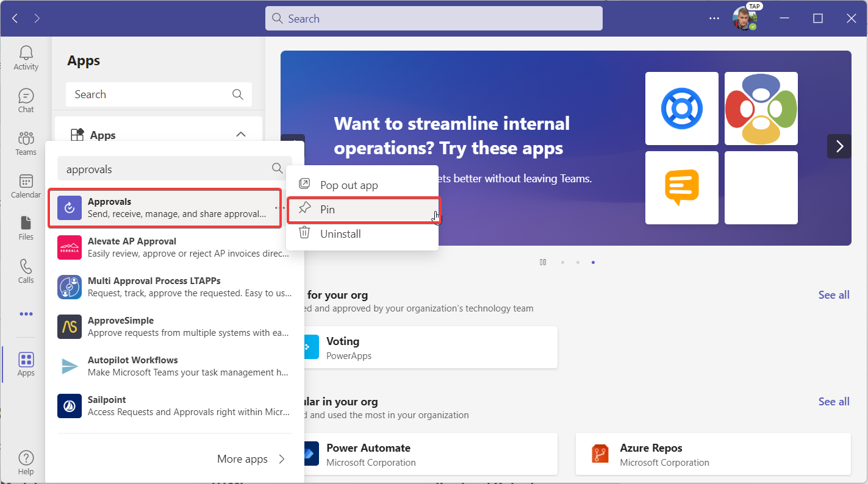Open More apps chevron link
Screen dimensions: 868x484
click(x=251, y=459)
